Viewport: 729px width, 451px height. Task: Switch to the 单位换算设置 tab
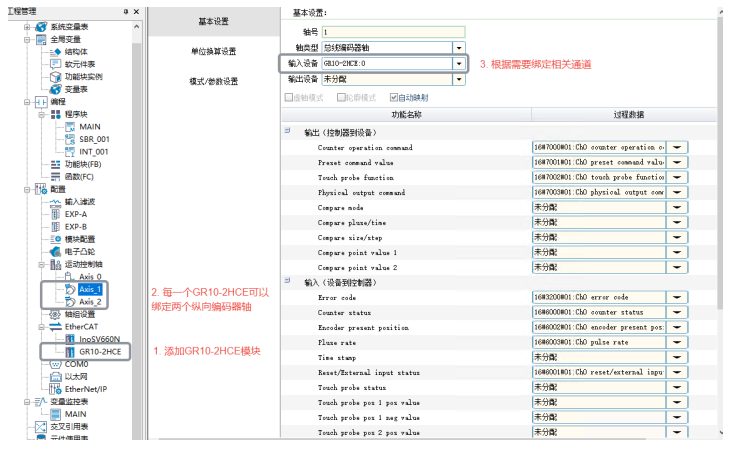214,52
